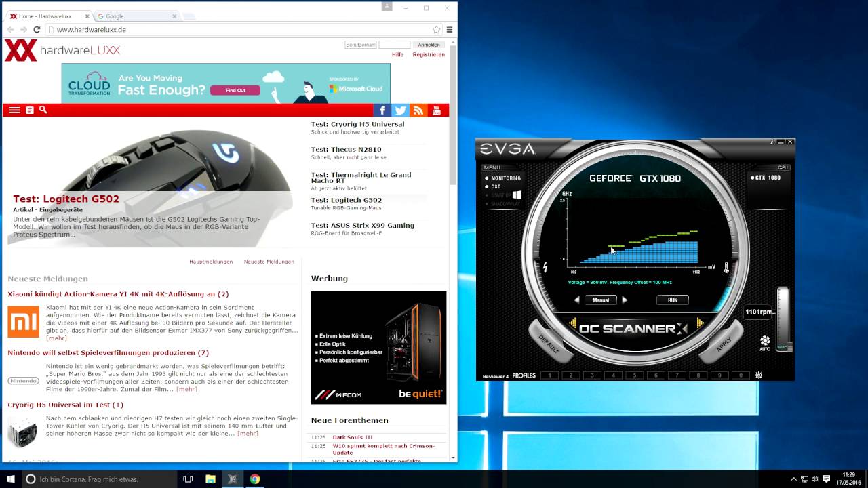Open the EVGA settings gear icon
This screenshot has height=488, width=868.
[x=758, y=375]
